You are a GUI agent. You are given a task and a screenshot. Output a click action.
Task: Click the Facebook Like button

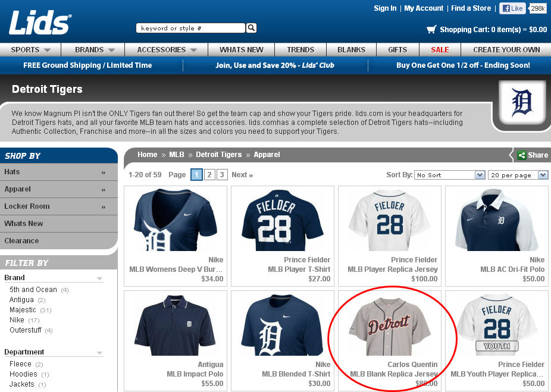(x=512, y=8)
